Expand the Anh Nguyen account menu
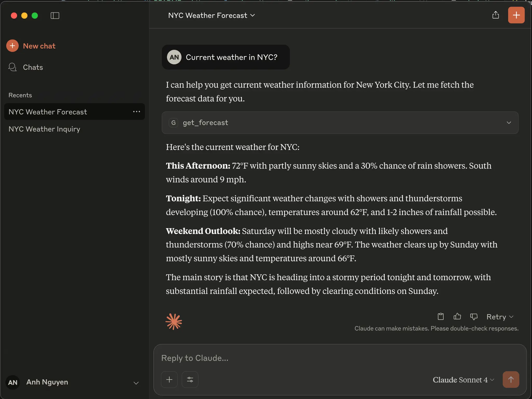The image size is (532, 399). pos(136,382)
